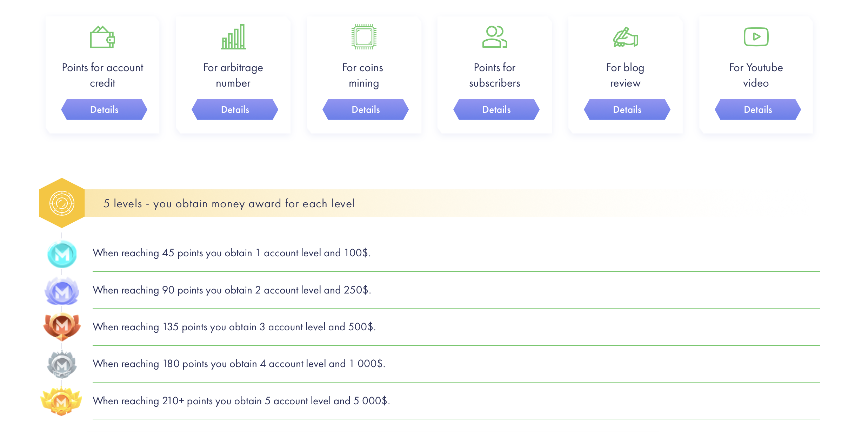The height and width of the screenshot is (432, 868).
Task: Click the cyan level 1 badge
Action: click(62, 254)
